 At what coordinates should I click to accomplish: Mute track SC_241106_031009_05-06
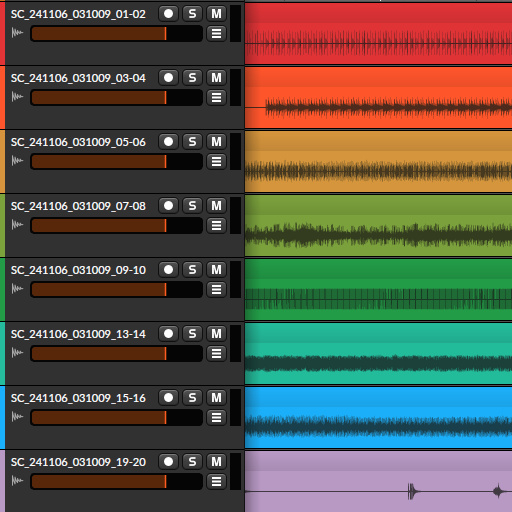(216, 142)
